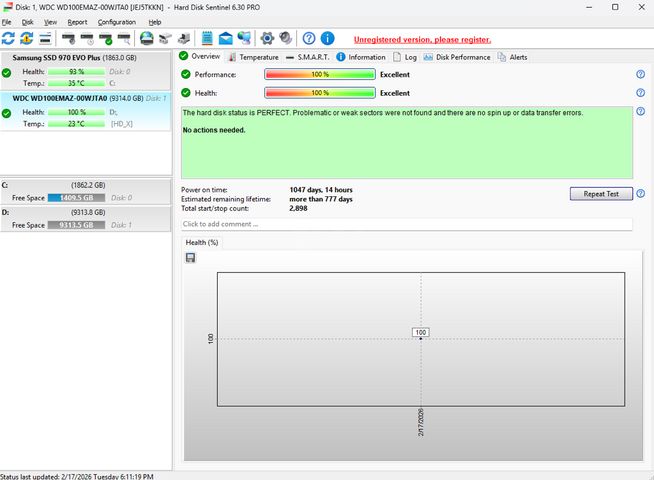Viewport: 654px width, 480px height.
Task: Click help icon beside Health bar
Action: coord(640,93)
